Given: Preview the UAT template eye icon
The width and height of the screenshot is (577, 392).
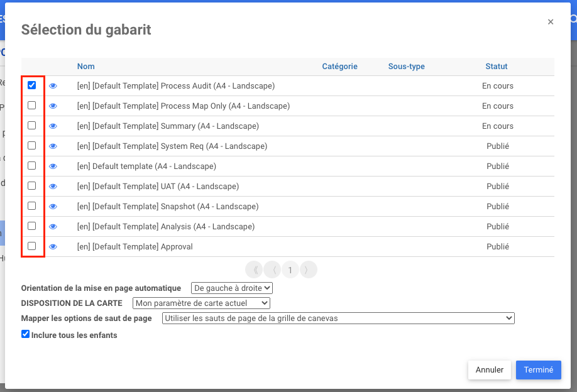Looking at the screenshot, I should (x=53, y=187).
